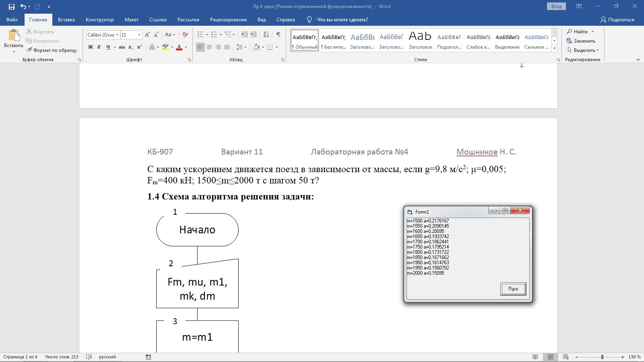Viewport: 644px width, 362px height.
Task: Sort text icon
Action: click(266, 35)
